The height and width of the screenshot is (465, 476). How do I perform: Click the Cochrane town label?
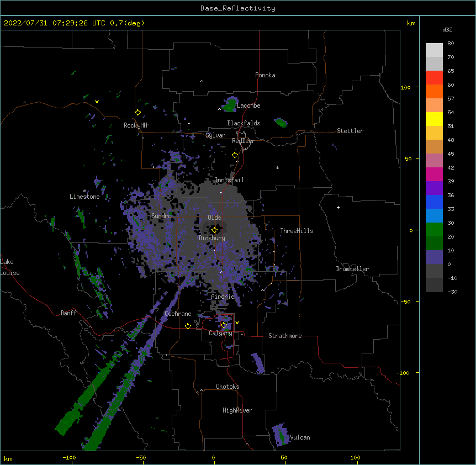pos(178,314)
